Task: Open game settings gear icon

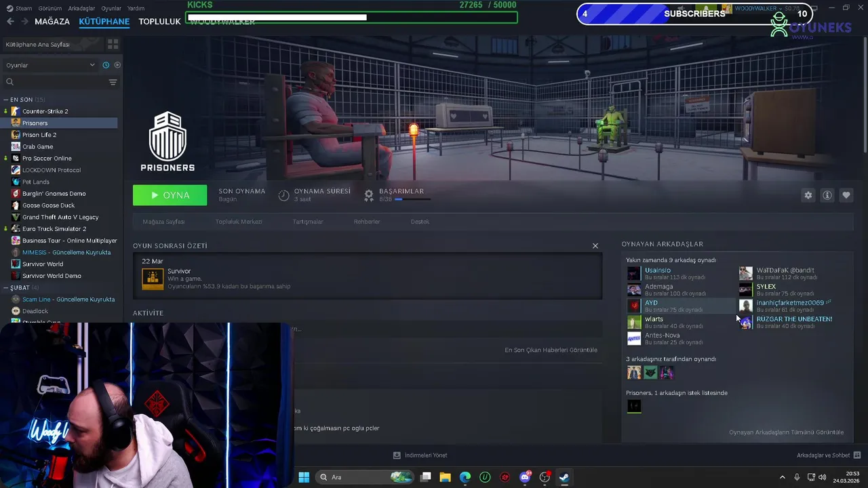Action: coord(808,195)
